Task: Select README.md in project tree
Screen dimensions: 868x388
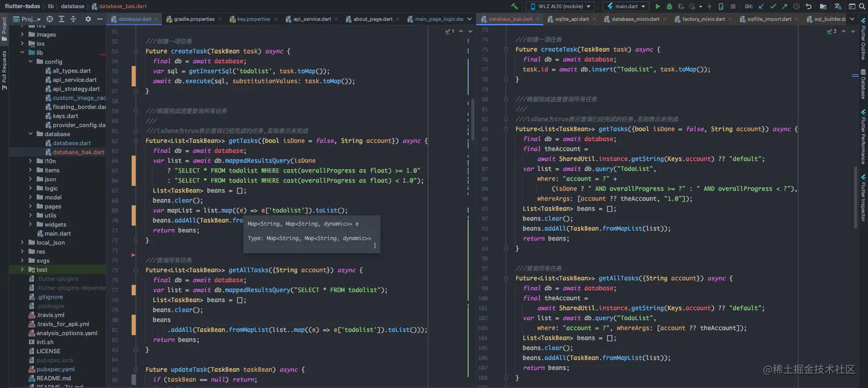Action: pyautogui.click(x=49, y=378)
